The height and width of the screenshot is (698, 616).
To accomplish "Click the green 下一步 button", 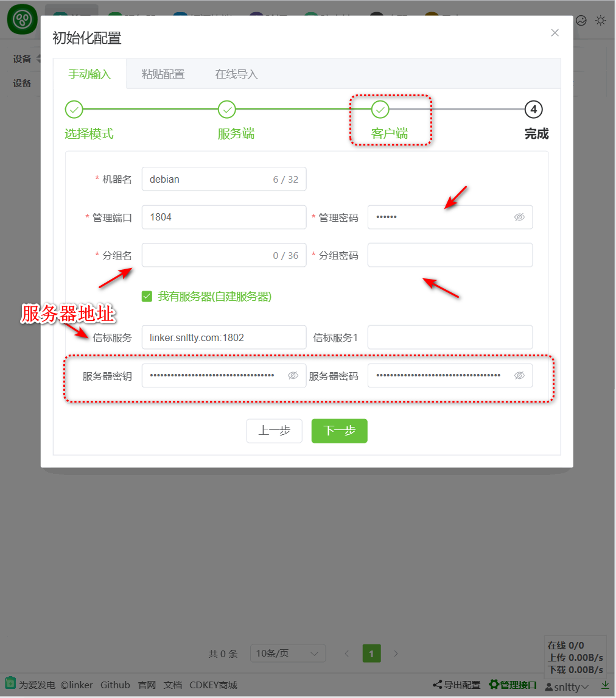I will click(x=340, y=431).
